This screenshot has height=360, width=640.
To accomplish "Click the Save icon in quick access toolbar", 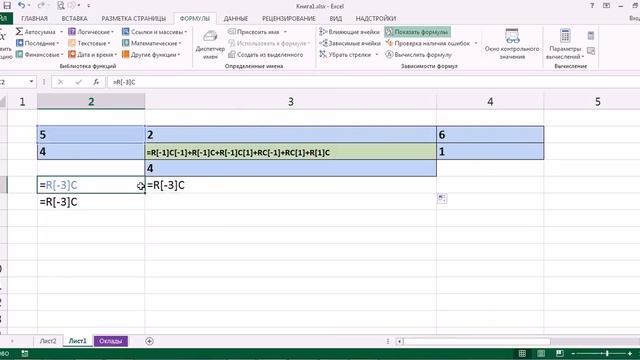I will [x=7, y=6].
